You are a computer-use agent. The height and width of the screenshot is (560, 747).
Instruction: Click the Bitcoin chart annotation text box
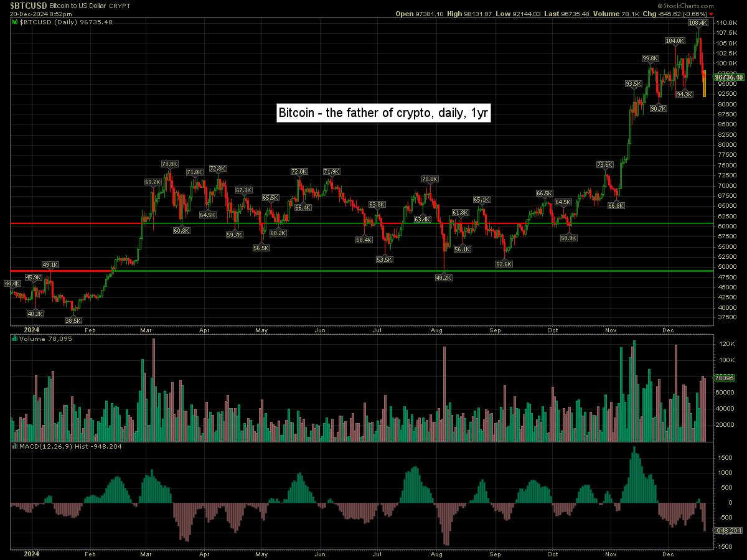coord(385,113)
